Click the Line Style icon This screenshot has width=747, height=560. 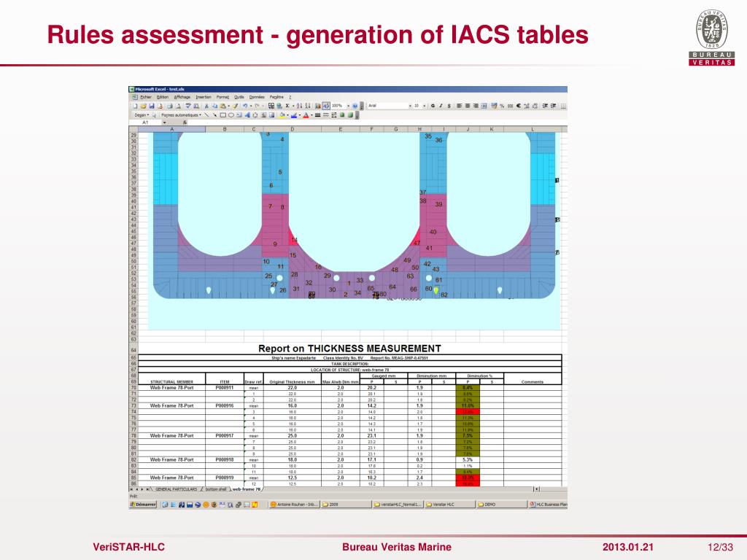pos(318,115)
